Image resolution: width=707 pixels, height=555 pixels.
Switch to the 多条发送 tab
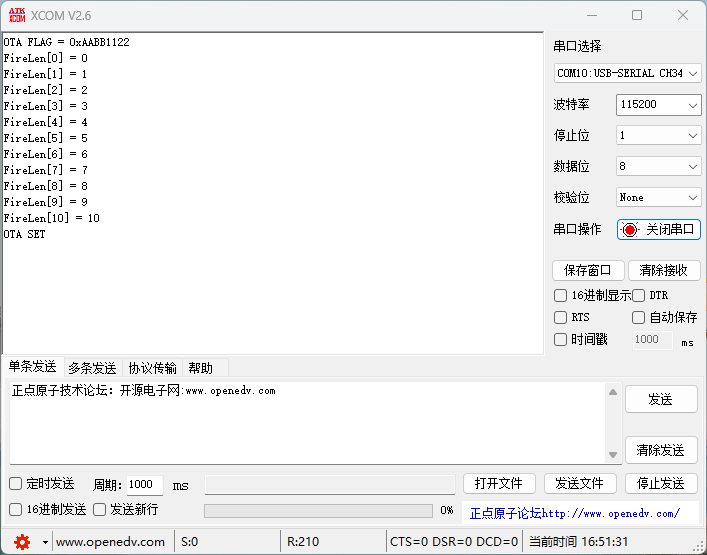click(x=92, y=368)
